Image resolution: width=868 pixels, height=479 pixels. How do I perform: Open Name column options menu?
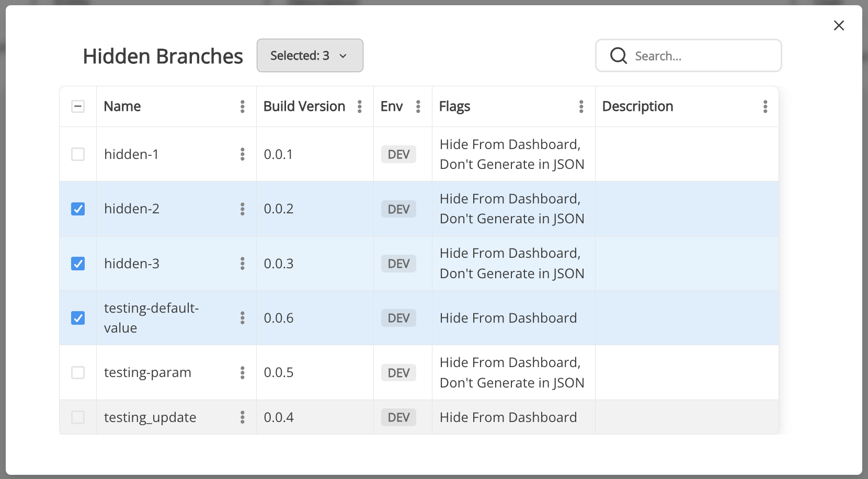pos(242,107)
